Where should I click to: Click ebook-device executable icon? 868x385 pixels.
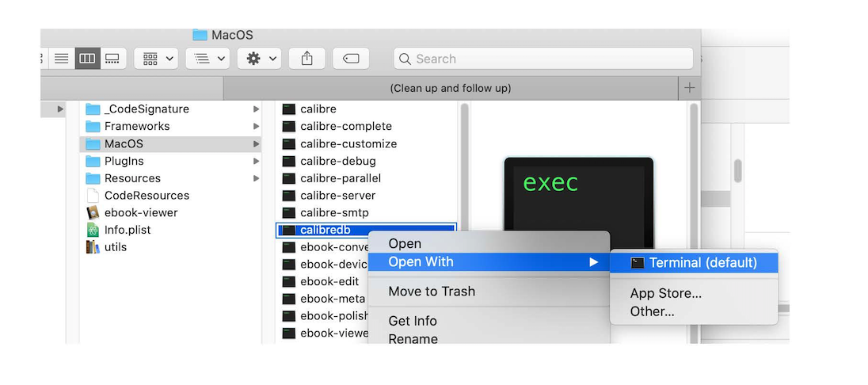288,265
